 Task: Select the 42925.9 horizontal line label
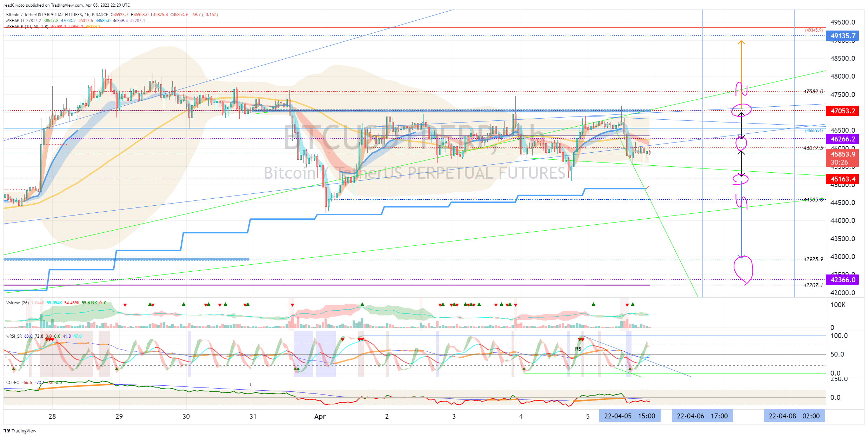[x=813, y=259]
